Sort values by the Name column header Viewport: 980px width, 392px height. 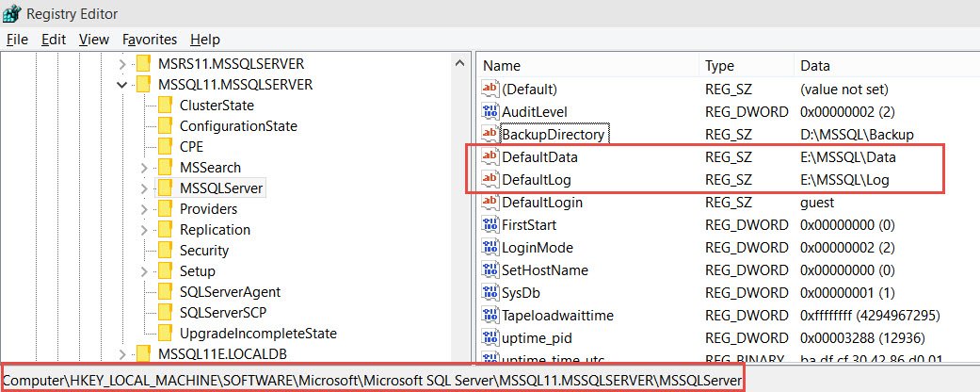click(x=588, y=66)
